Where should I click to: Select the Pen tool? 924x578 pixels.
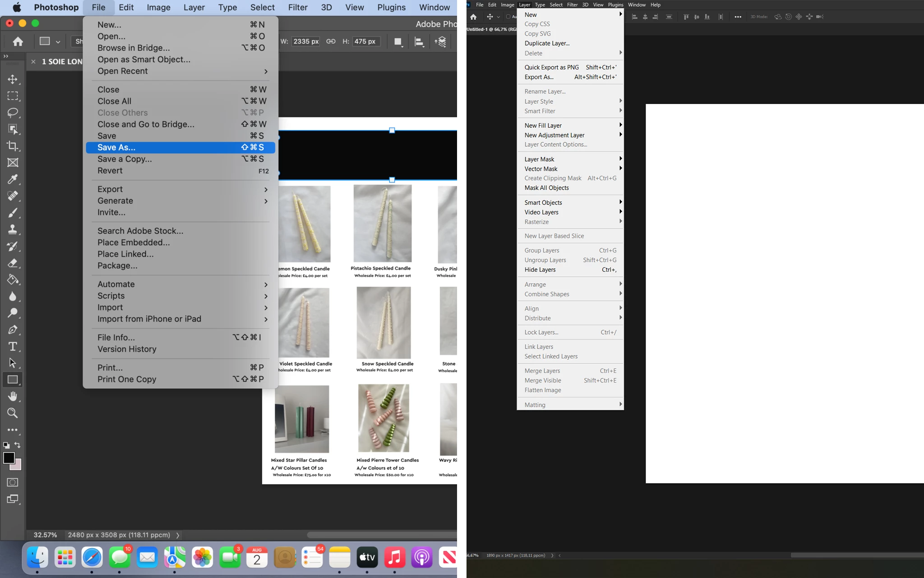pos(13,330)
